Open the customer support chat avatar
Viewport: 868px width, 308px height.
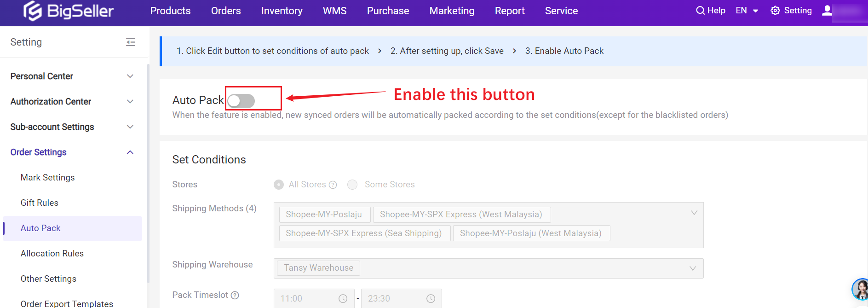(x=860, y=289)
